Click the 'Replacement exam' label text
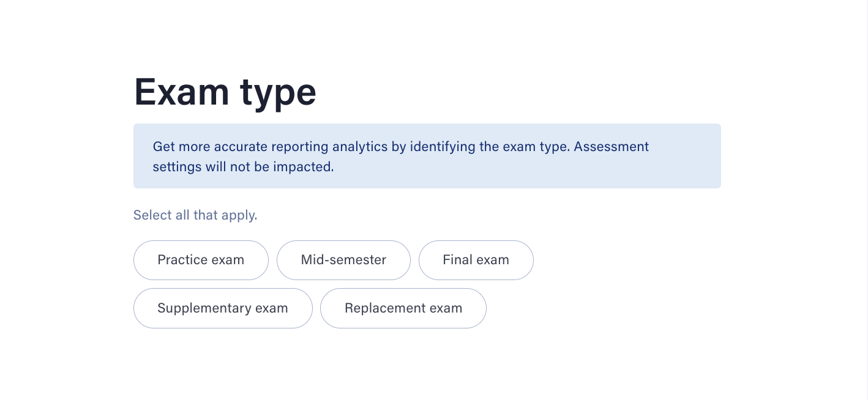Viewport: 868px width, 400px height. [x=403, y=308]
